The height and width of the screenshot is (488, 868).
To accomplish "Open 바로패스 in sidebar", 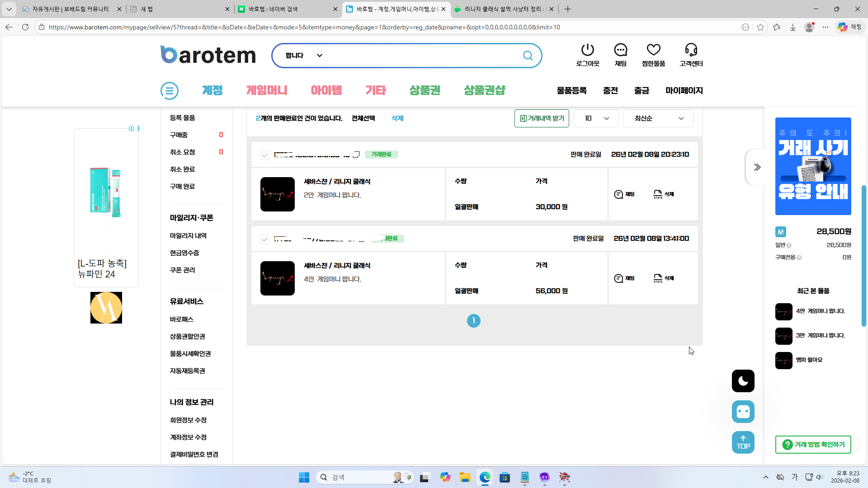I will pos(182,319).
